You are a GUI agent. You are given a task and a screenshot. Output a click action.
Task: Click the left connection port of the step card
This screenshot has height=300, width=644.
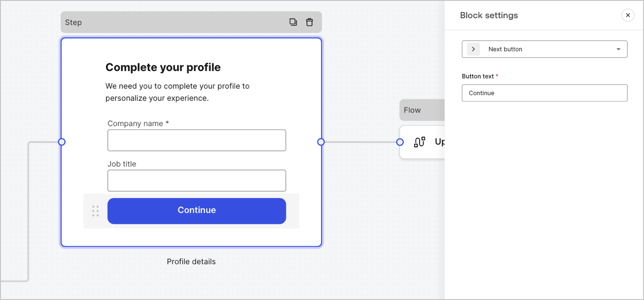(62, 142)
